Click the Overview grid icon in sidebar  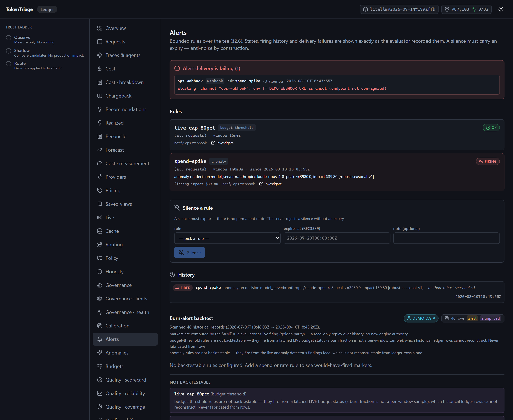pyautogui.click(x=100, y=28)
